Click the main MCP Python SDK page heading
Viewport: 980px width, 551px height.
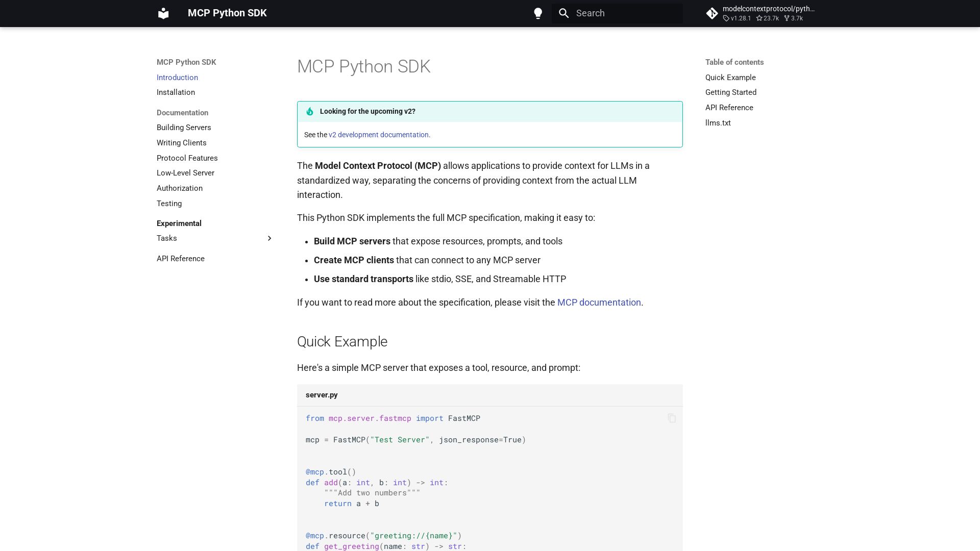(363, 66)
